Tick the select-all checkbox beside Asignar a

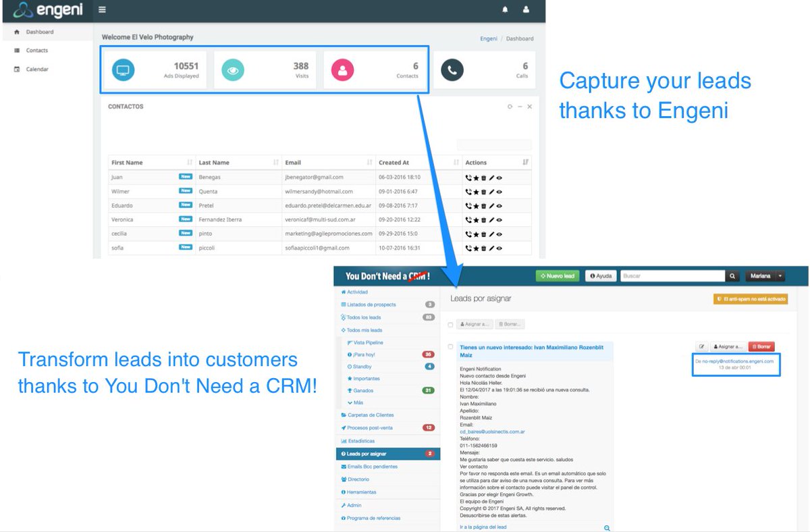450,325
